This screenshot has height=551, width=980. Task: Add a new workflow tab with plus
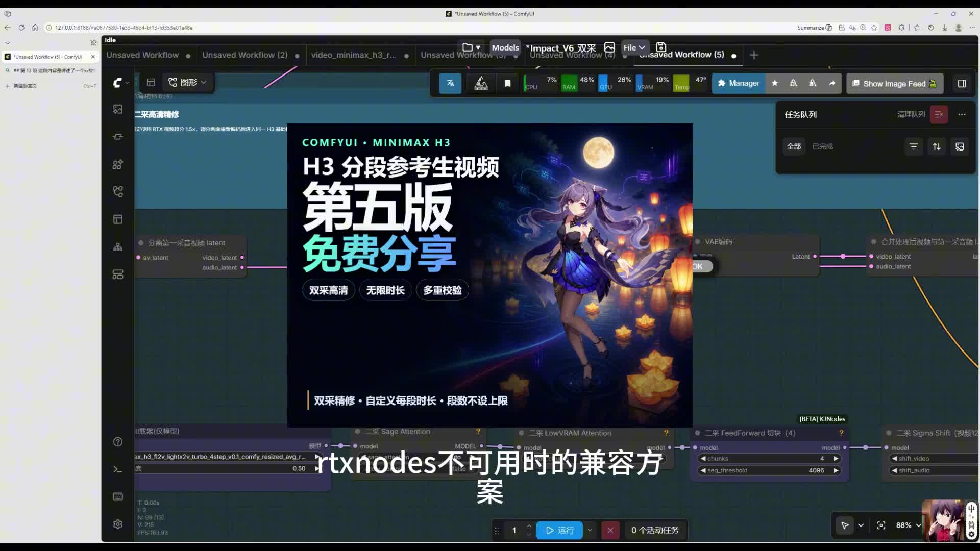754,55
